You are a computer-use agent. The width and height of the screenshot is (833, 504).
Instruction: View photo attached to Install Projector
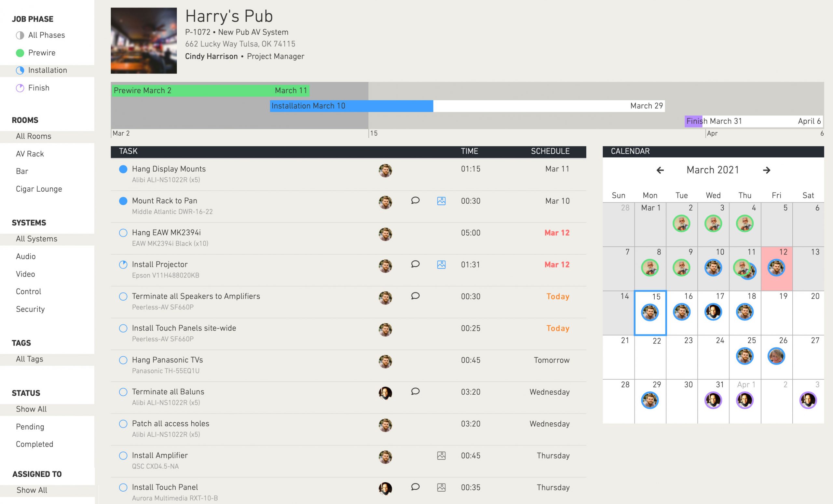point(441,264)
